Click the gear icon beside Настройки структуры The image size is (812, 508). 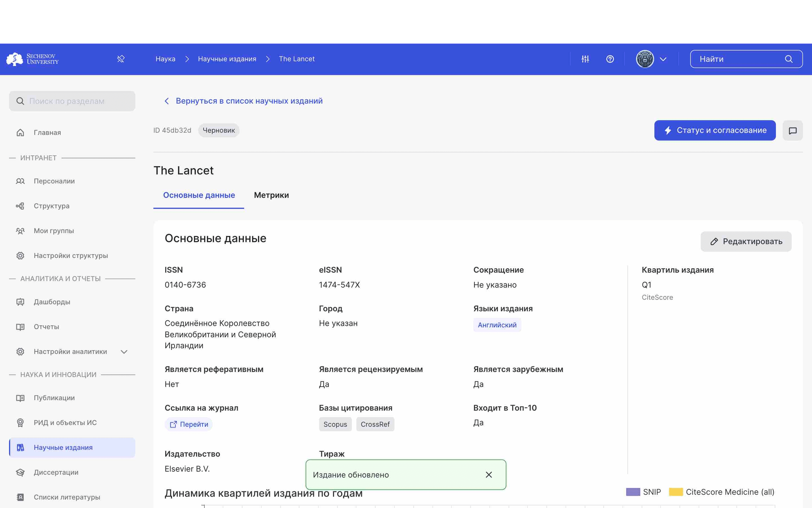pos(21,256)
